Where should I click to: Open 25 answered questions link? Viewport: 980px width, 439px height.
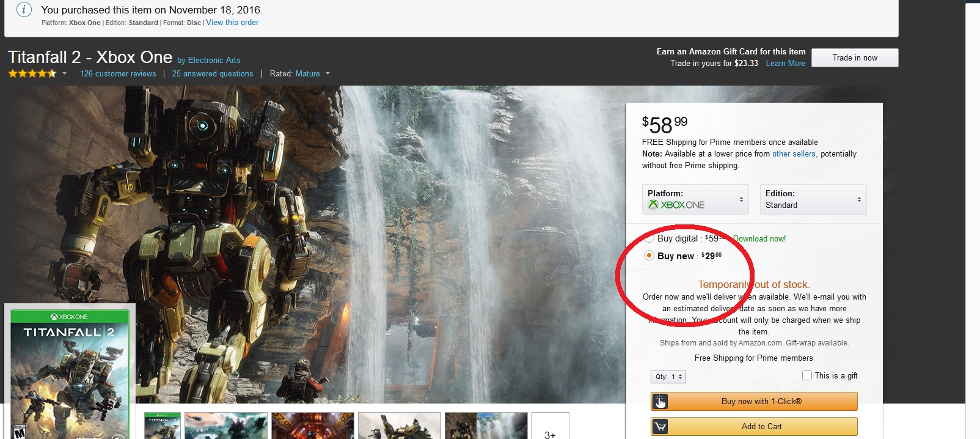point(213,73)
